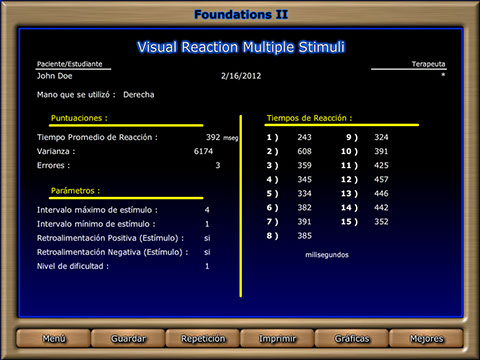Click the Terapeuta field label
Screen dimensions: 480x360
428,64
